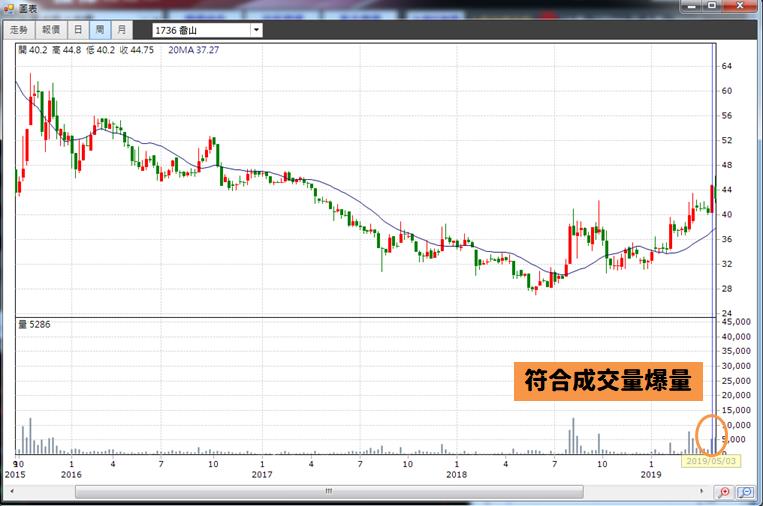
Task: Close the chart window
Action: point(740,6)
